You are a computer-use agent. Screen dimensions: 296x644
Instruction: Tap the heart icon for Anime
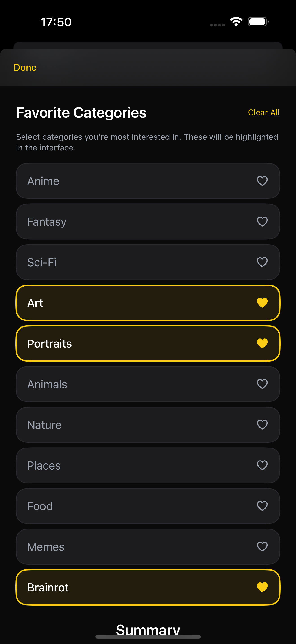[x=262, y=181]
